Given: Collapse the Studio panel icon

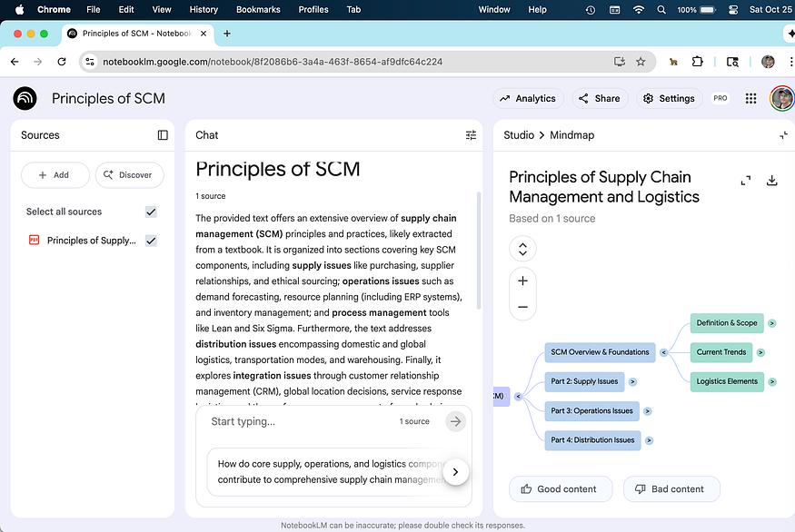Looking at the screenshot, I should 783,135.
